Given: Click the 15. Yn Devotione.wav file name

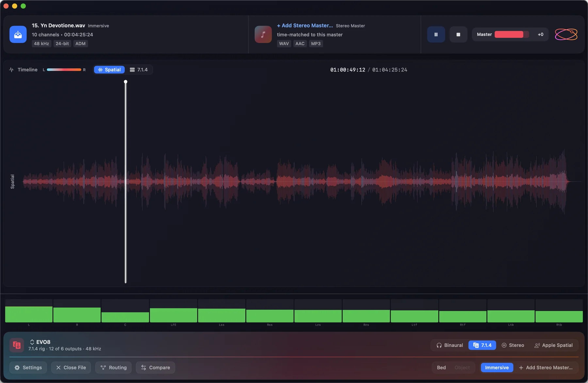Looking at the screenshot, I should click(58, 25).
